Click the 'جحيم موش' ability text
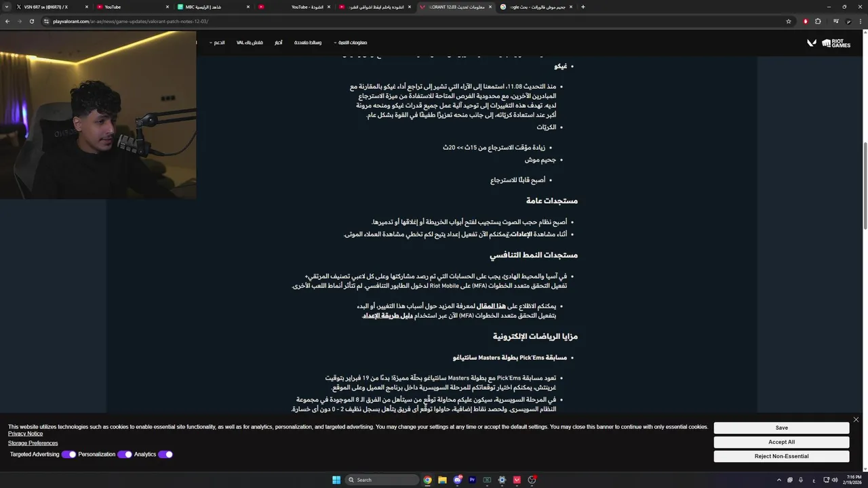This screenshot has width=868, height=488. (x=540, y=160)
